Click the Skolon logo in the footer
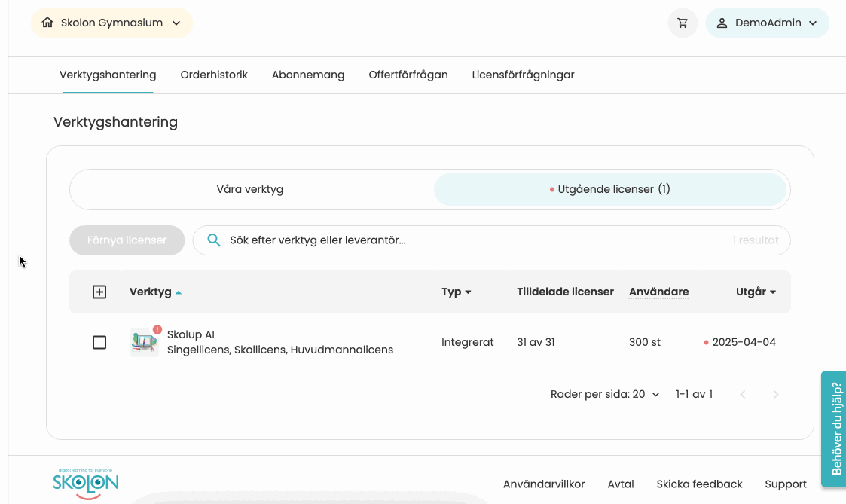This screenshot has width=846, height=504. pos(86,484)
